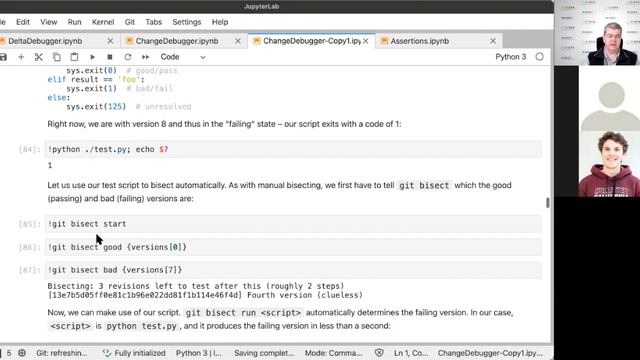This screenshot has height=360, width=640.
Task: Paste the cell with the clipboard icon
Action: 74,57
